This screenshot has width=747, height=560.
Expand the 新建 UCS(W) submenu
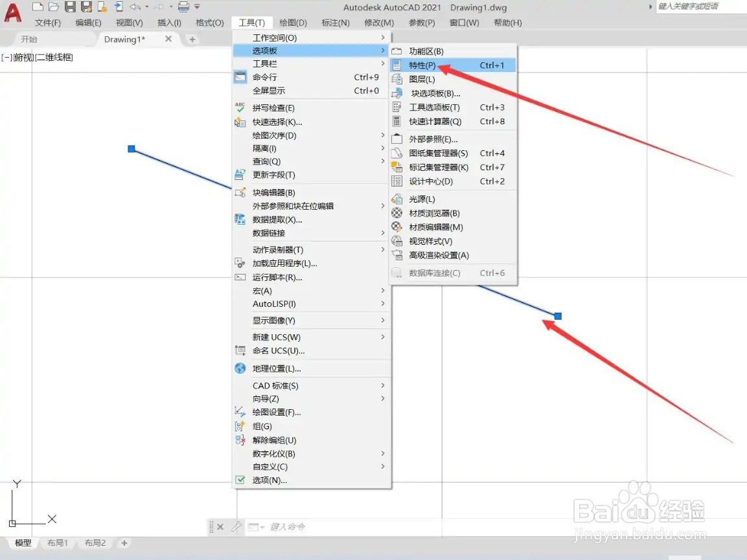(x=312, y=337)
